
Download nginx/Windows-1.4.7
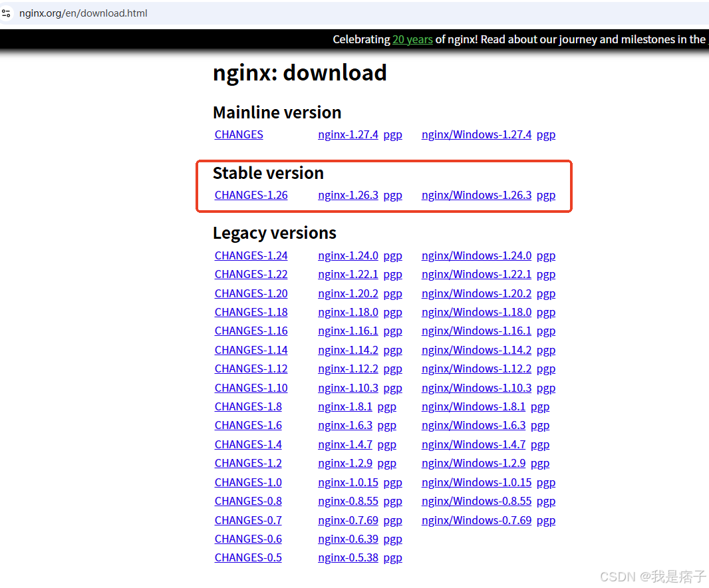coord(474,445)
